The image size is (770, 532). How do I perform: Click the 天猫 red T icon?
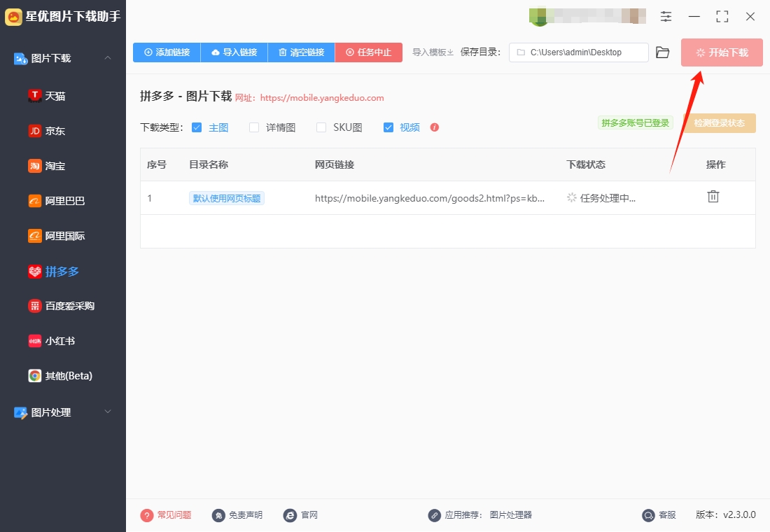(34, 96)
